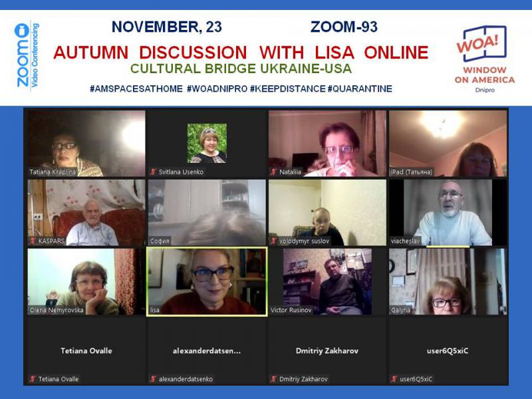The height and width of the screenshot is (399, 532).
Task: Select viacheslav's video tile
Action: click(448, 212)
